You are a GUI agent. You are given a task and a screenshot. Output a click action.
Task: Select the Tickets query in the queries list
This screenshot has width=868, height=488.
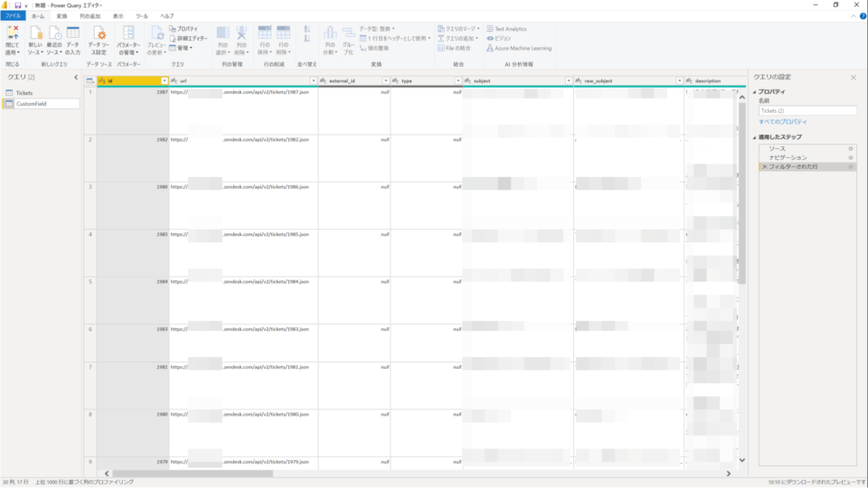click(24, 92)
